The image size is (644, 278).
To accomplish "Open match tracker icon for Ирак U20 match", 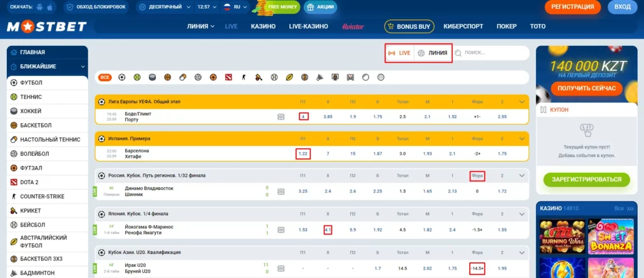I will pos(281,269).
